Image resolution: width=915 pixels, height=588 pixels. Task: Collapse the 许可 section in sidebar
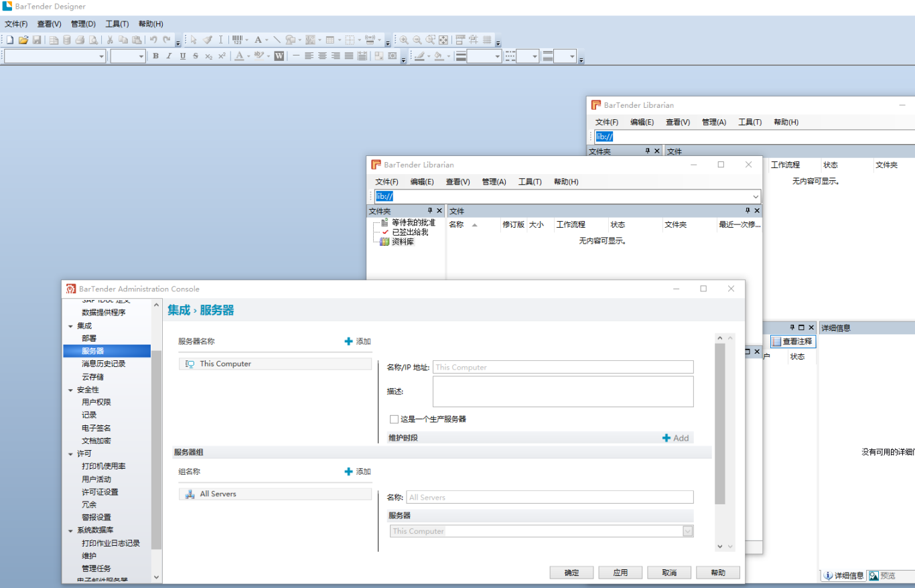click(x=70, y=453)
